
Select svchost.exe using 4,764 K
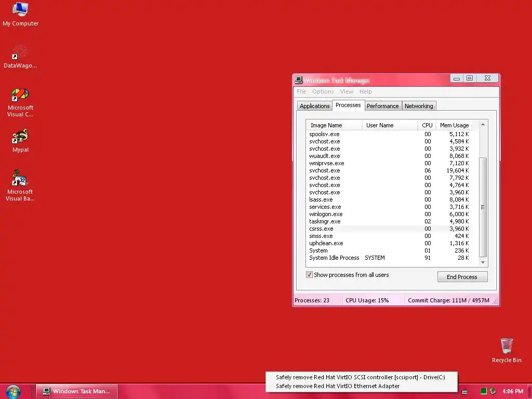point(389,185)
